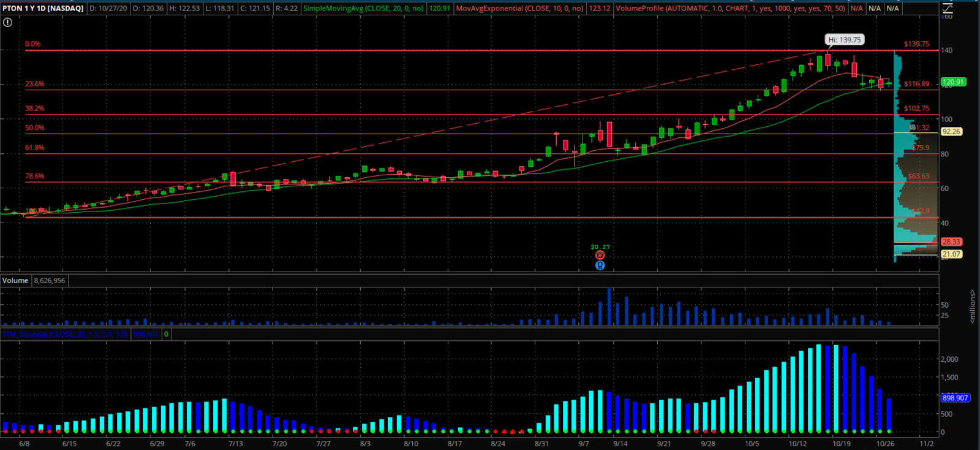Click the C: 121.15 close price field

click(x=255, y=9)
